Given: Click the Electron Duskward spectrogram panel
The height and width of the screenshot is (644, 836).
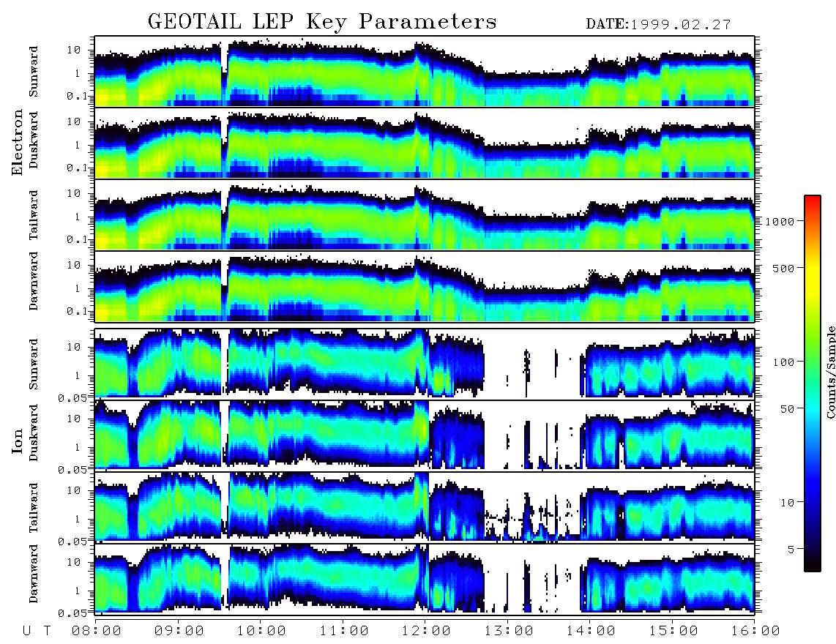Looking at the screenshot, I should click(425, 143).
